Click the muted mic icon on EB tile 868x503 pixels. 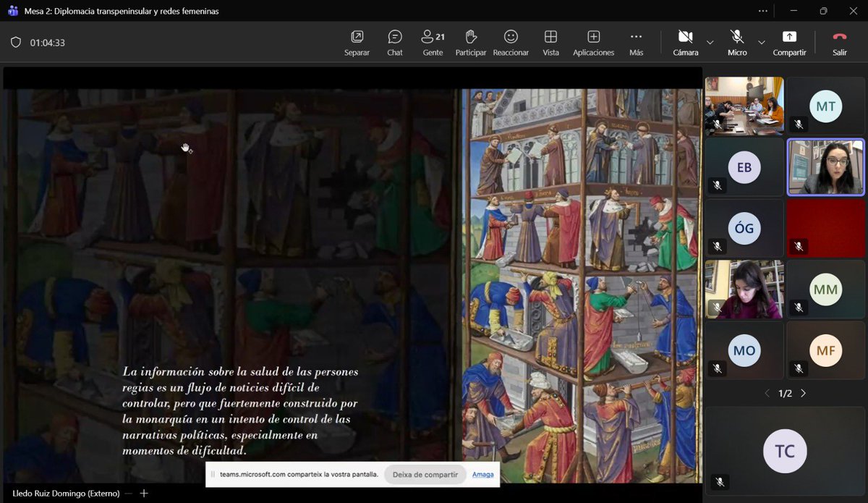pyautogui.click(x=717, y=185)
